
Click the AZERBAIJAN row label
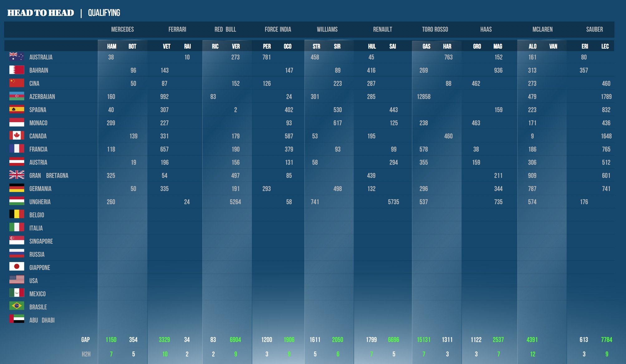pyautogui.click(x=42, y=97)
